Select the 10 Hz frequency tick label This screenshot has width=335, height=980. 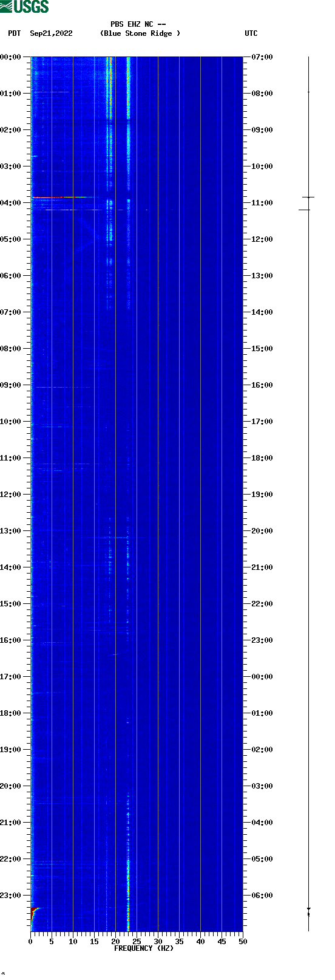[x=73, y=942]
